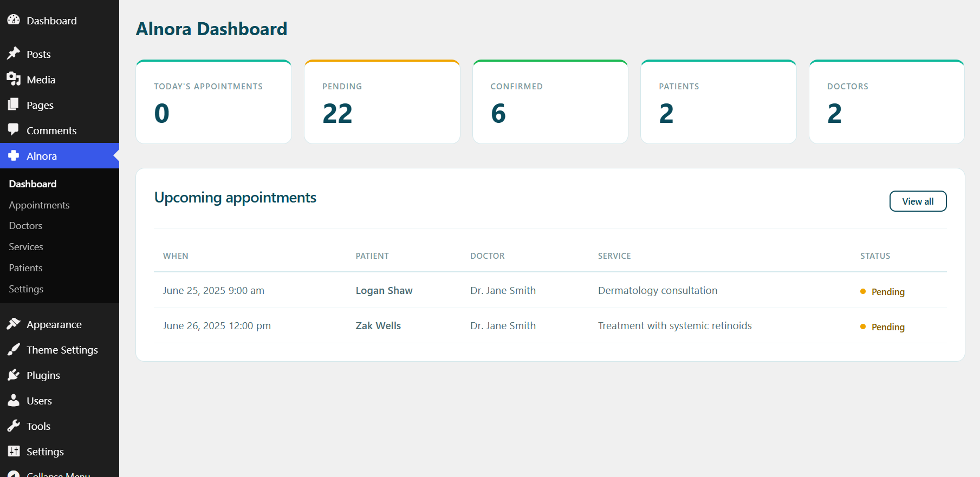Viewport: 980px width, 477px height.
Task: Click the Alnora medical cross icon
Action: 14,155
